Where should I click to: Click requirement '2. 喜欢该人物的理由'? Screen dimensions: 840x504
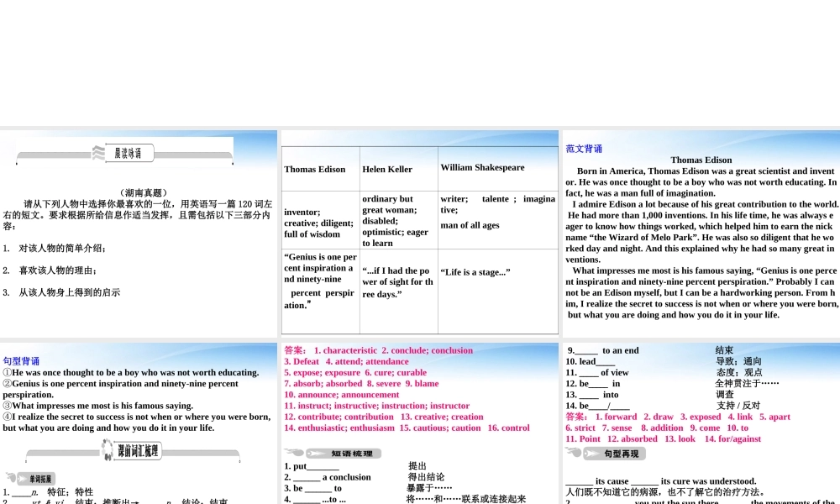tap(50, 270)
